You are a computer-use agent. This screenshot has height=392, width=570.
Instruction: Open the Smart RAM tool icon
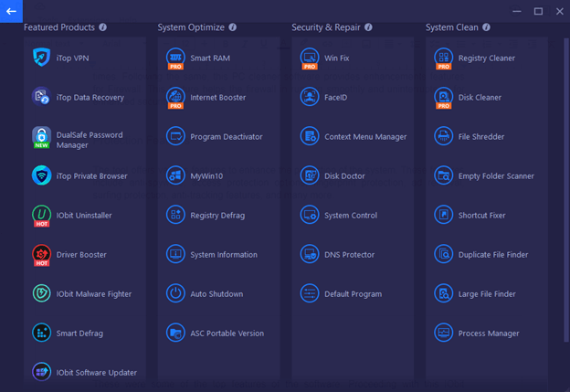pyautogui.click(x=175, y=58)
